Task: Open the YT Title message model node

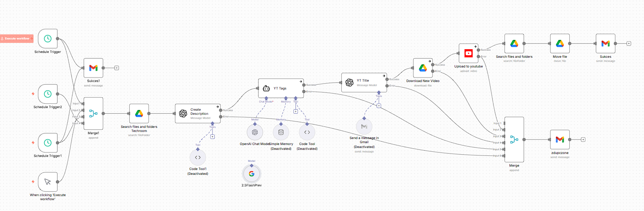Action: pos(364,82)
